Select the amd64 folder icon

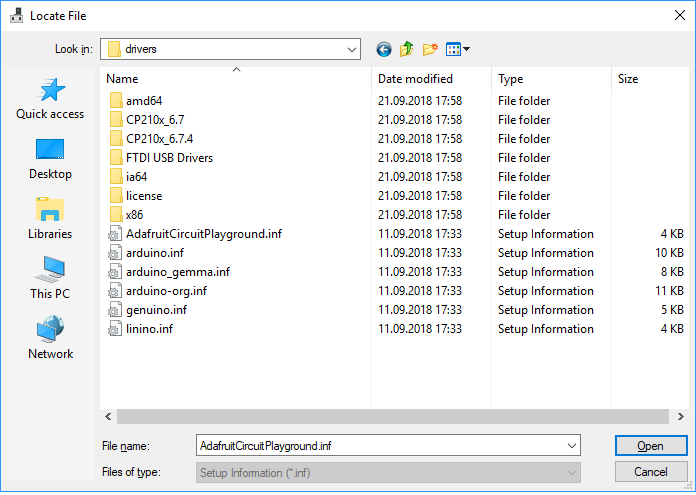[x=115, y=101]
